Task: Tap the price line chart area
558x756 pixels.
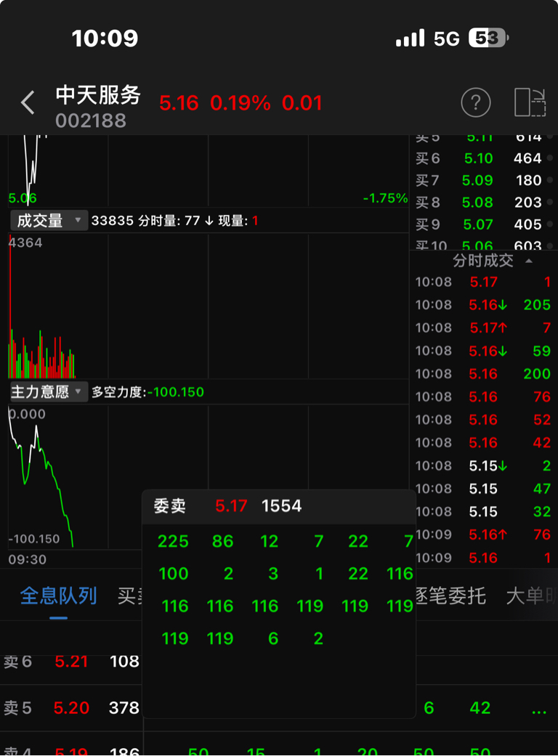Action: 209,171
